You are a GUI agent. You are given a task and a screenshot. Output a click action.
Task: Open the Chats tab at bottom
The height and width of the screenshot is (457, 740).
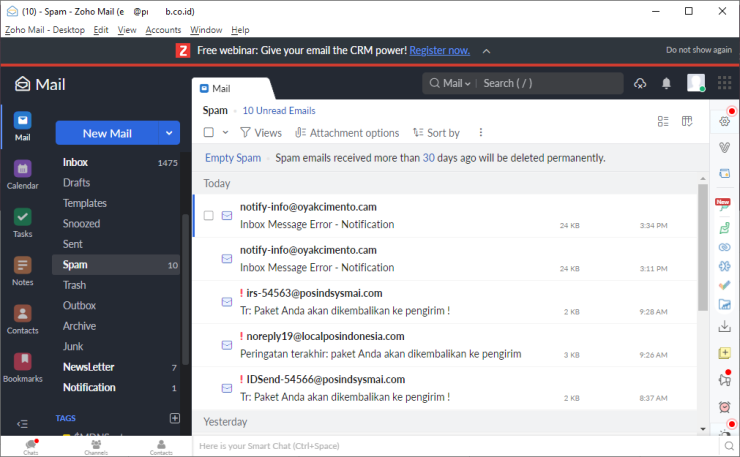click(31, 446)
